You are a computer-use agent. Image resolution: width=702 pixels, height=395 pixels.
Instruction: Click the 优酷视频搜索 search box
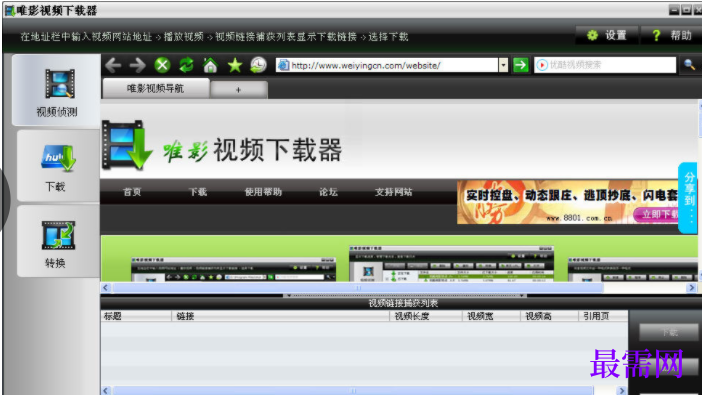click(605, 65)
